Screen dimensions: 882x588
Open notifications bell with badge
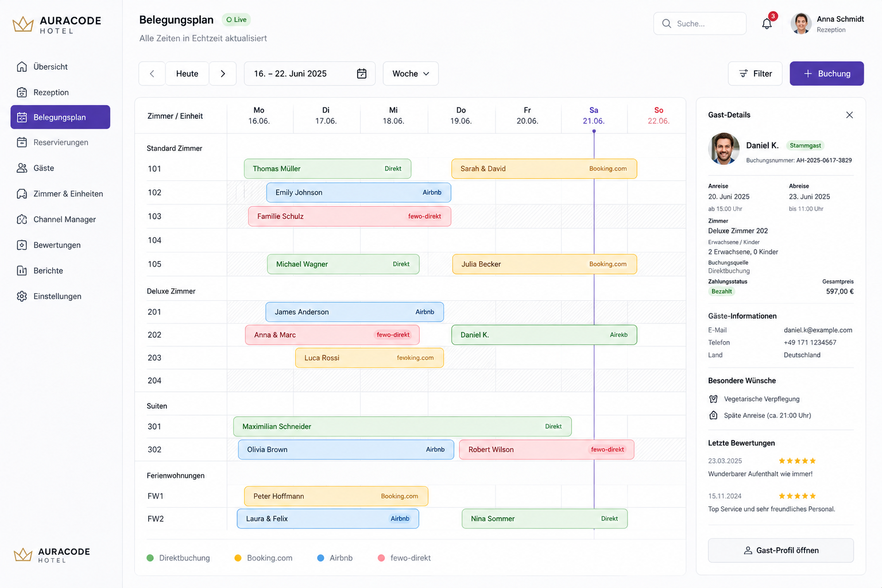tap(767, 23)
